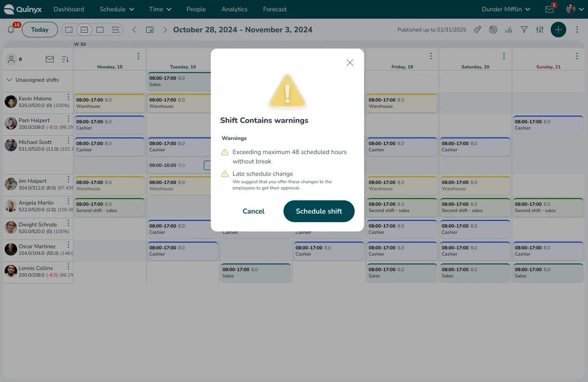Open the employee count person icon
The width and height of the screenshot is (588, 382).
click(x=11, y=59)
